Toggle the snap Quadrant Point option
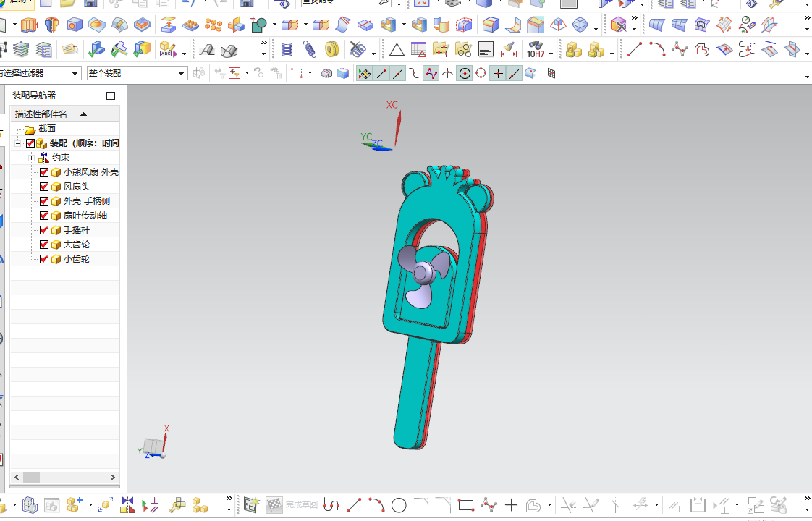Screen dimensions: 812x521 point(481,74)
